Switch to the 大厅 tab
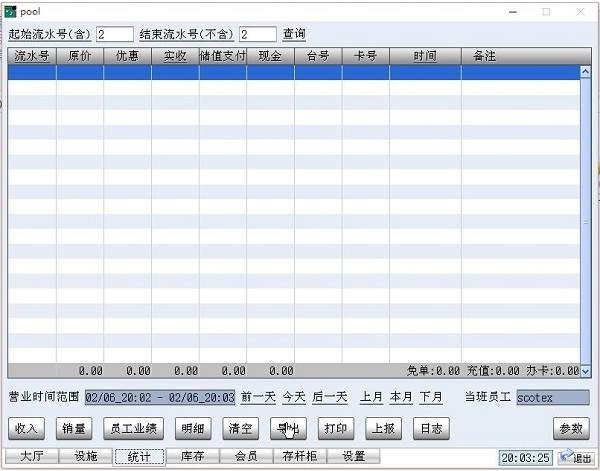The width and height of the screenshot is (600, 471). (32, 456)
